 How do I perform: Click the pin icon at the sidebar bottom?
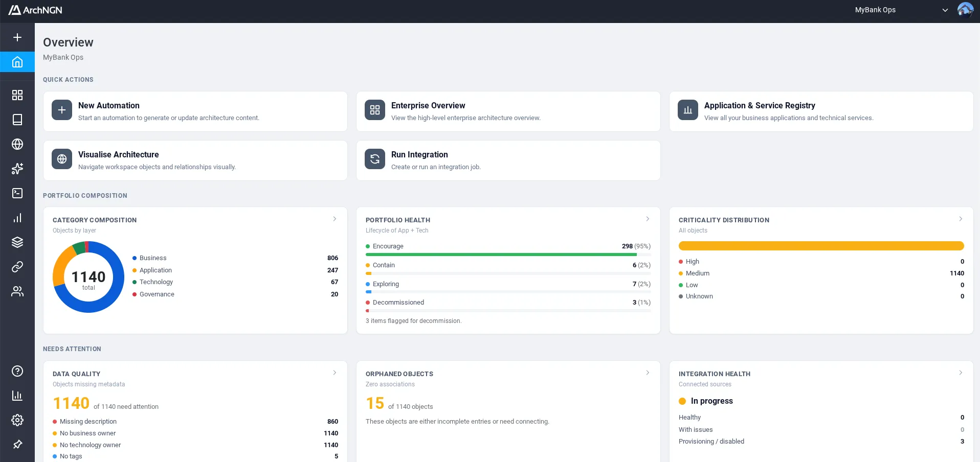coord(17,444)
